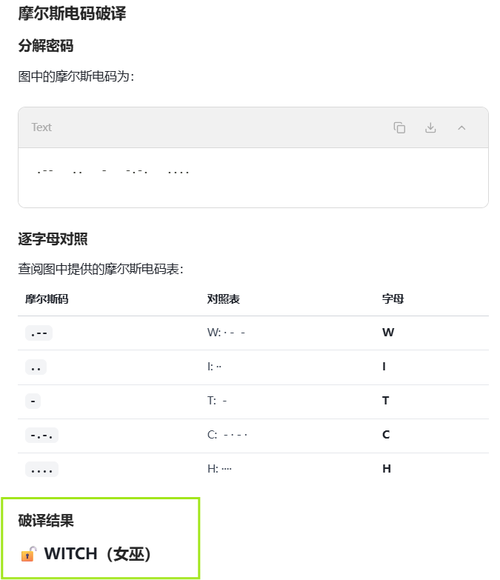Image resolution: width=500 pixels, height=580 pixels.
Task: Select heading "破译结果"
Action: [46, 521]
